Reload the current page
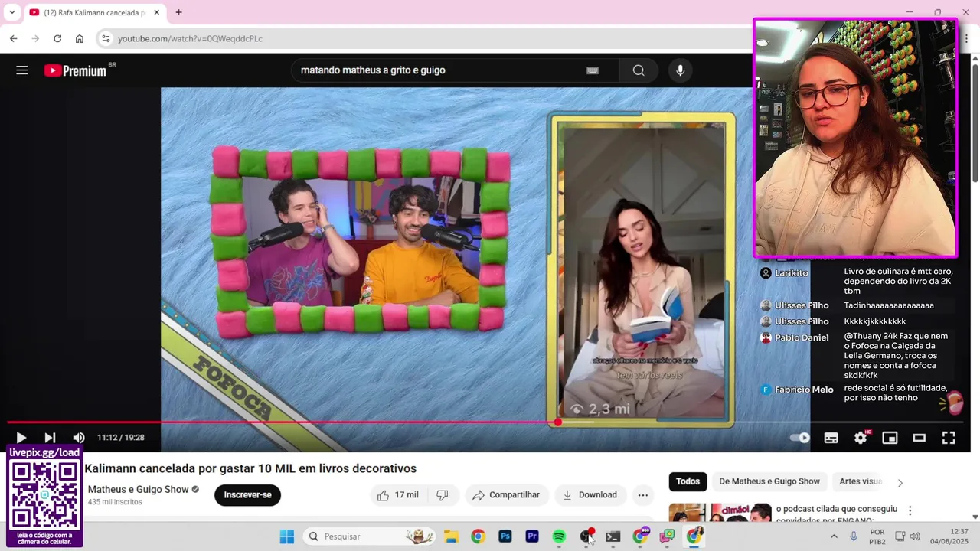Viewport: 980px width, 551px height. 57,38
